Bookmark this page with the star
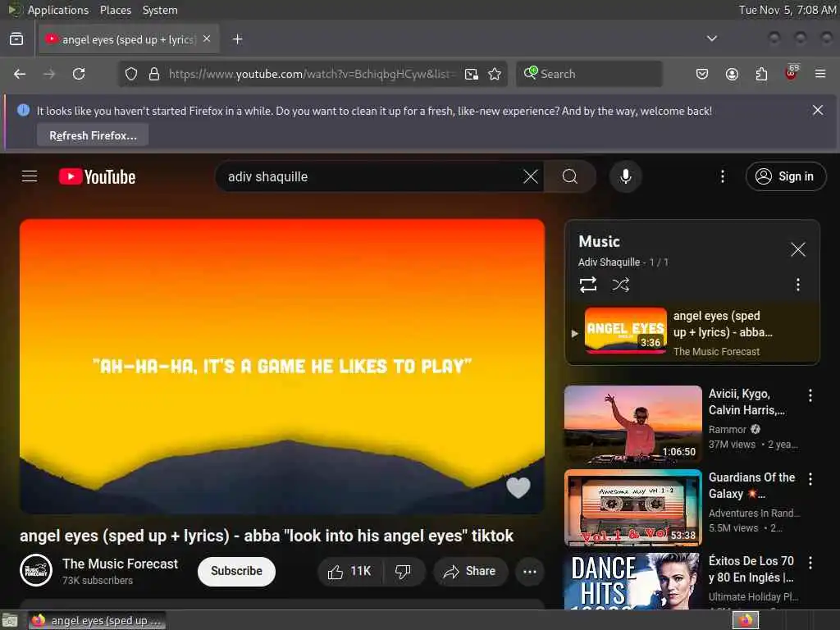The width and height of the screenshot is (840, 630). pos(495,74)
